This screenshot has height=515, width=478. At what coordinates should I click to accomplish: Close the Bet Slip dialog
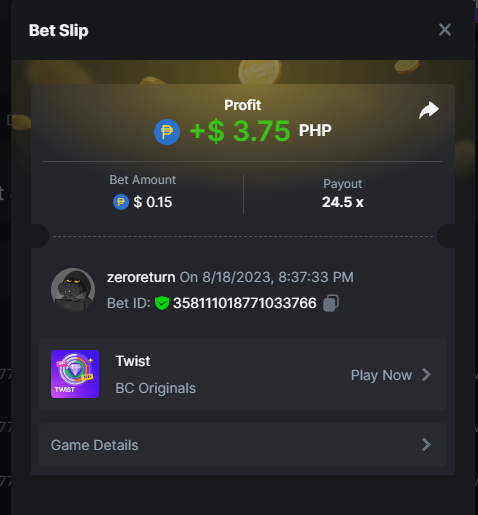[x=445, y=30]
